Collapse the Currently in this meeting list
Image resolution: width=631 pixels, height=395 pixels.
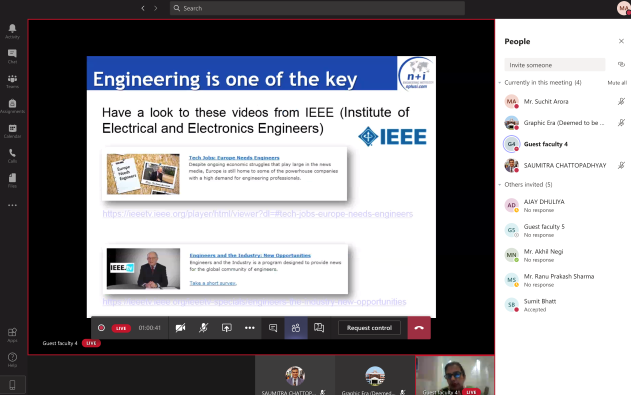pos(500,82)
